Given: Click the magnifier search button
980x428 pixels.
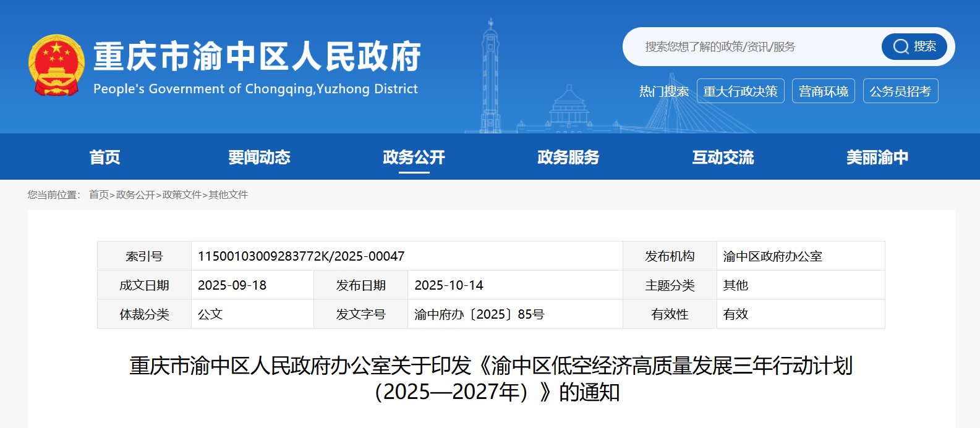Looking at the screenshot, I should pyautogui.click(x=914, y=46).
